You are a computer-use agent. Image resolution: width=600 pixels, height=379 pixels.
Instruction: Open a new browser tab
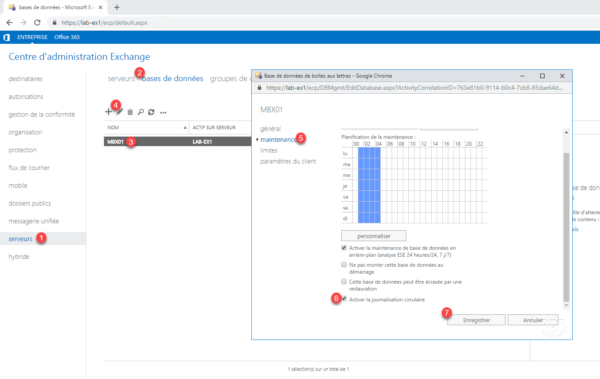tap(117, 7)
